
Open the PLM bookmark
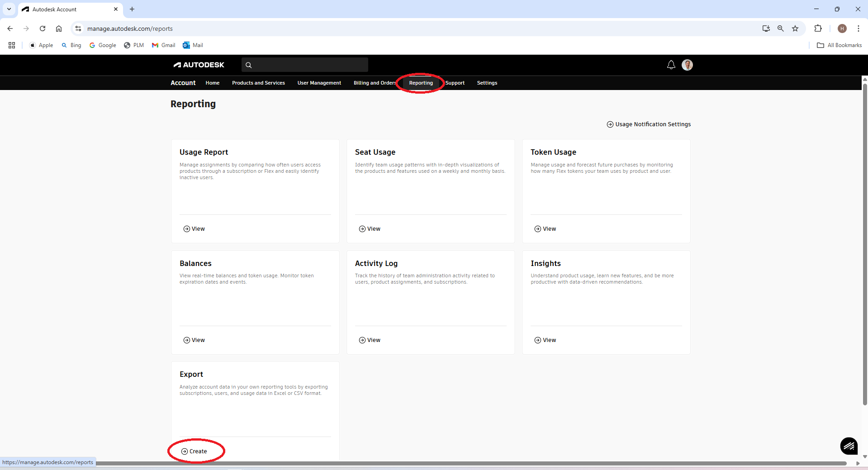134,45
